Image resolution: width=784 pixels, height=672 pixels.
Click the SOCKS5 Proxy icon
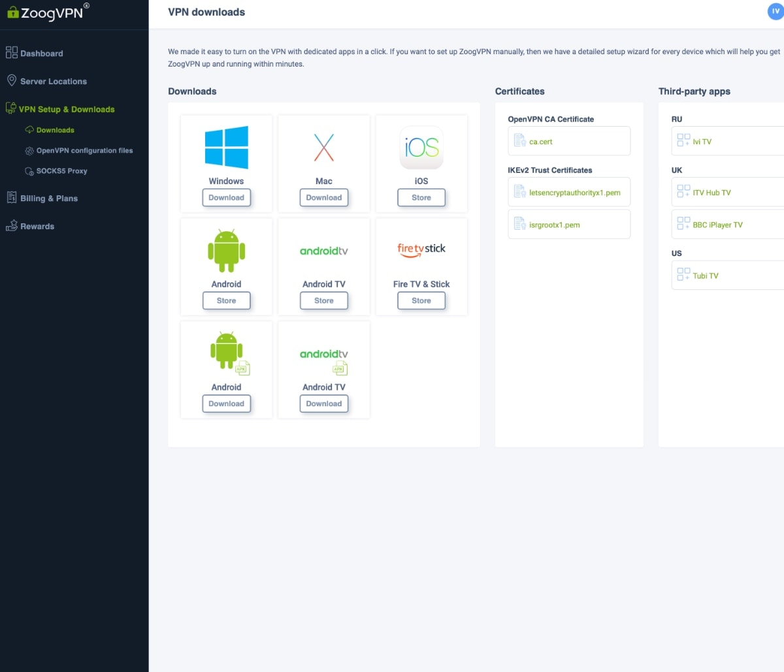coord(29,171)
